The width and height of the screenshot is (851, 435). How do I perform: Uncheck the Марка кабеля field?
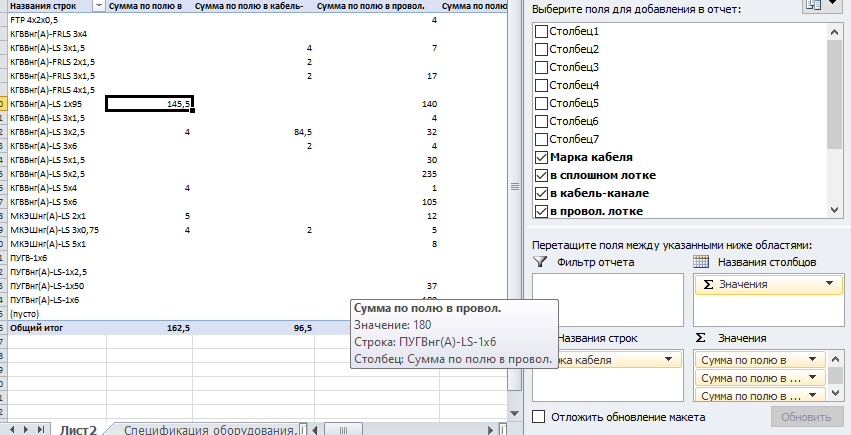coord(541,157)
